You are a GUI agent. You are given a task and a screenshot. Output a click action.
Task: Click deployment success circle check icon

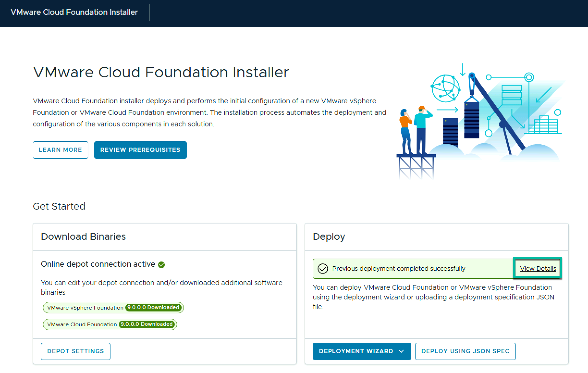click(x=323, y=268)
